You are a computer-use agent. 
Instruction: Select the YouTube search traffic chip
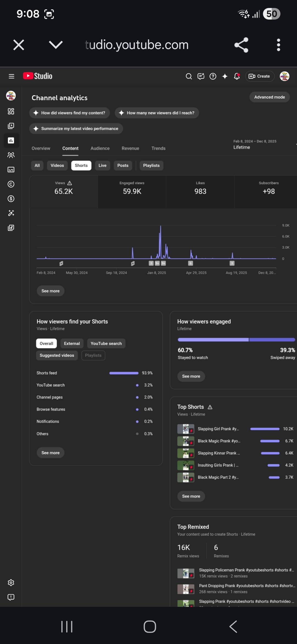pyautogui.click(x=106, y=343)
